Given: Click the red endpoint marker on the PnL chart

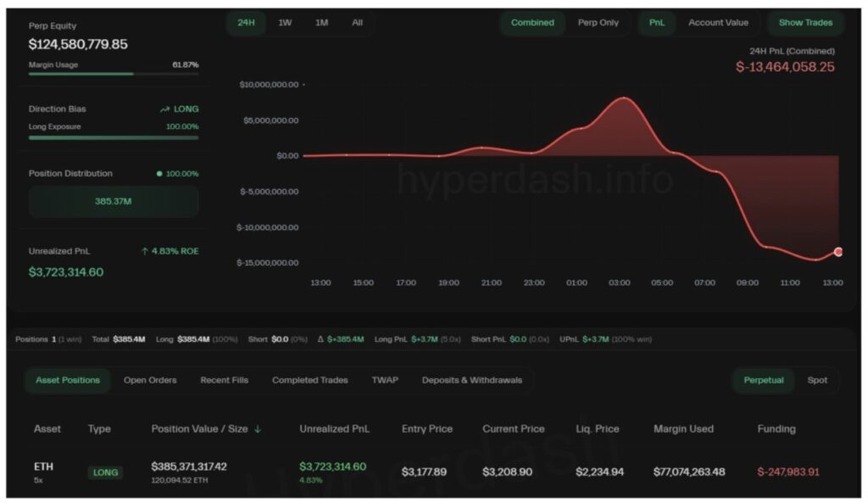Looking at the screenshot, I should pyautogui.click(x=838, y=252).
